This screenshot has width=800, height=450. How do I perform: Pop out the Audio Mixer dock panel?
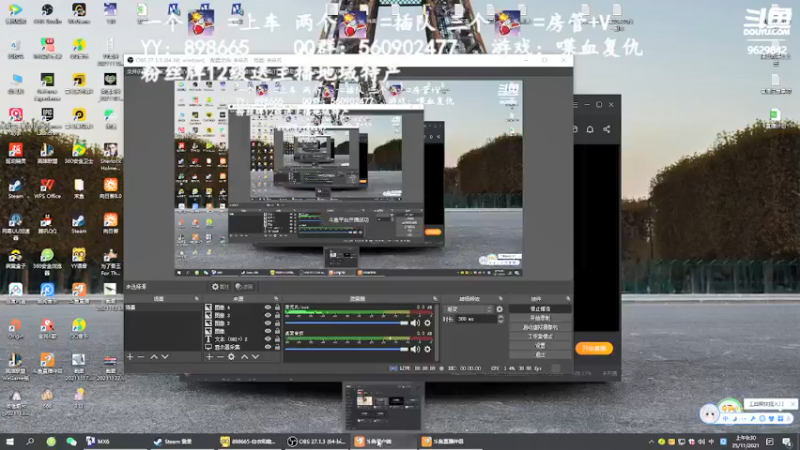pos(435,298)
